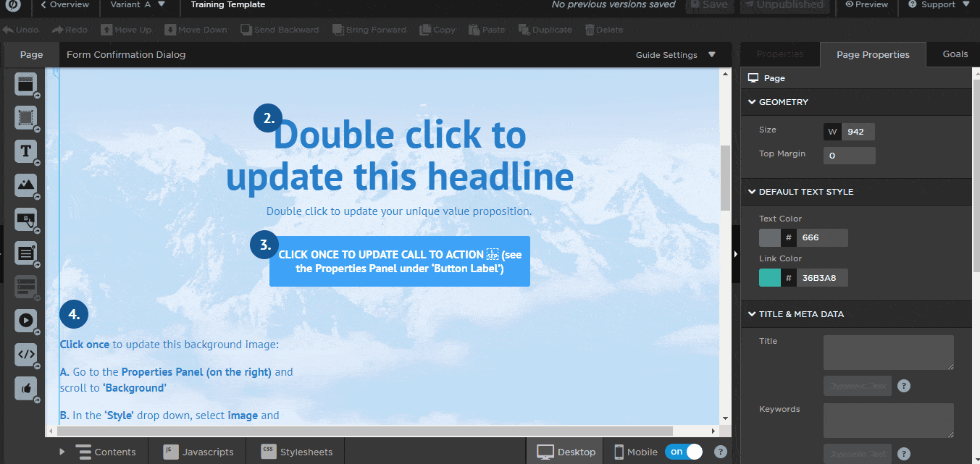Go back via the Overview link

pyautogui.click(x=65, y=5)
